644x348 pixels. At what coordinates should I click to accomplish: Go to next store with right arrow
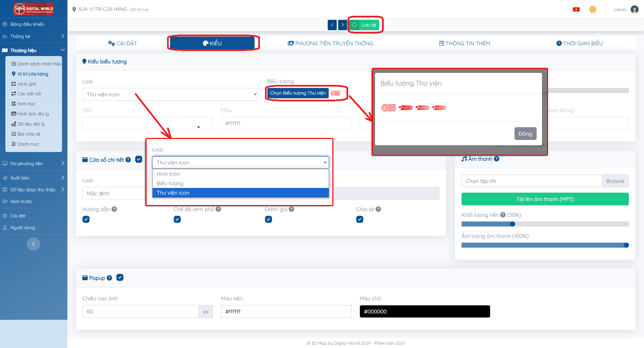(342, 25)
